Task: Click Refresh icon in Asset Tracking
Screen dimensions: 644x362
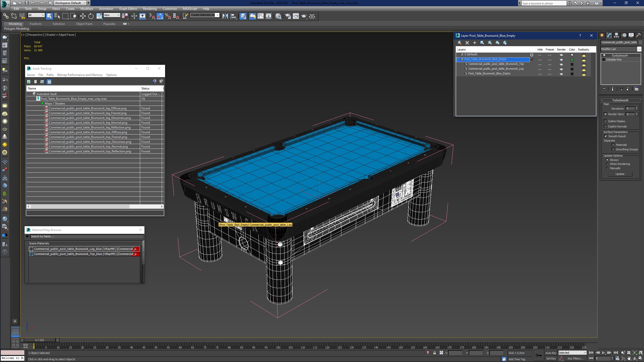Action: pos(29,81)
